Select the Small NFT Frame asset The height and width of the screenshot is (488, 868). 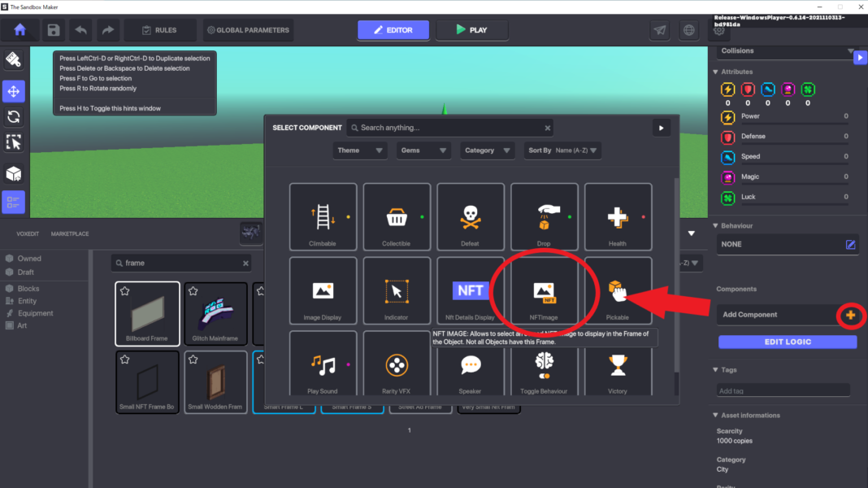tap(147, 382)
